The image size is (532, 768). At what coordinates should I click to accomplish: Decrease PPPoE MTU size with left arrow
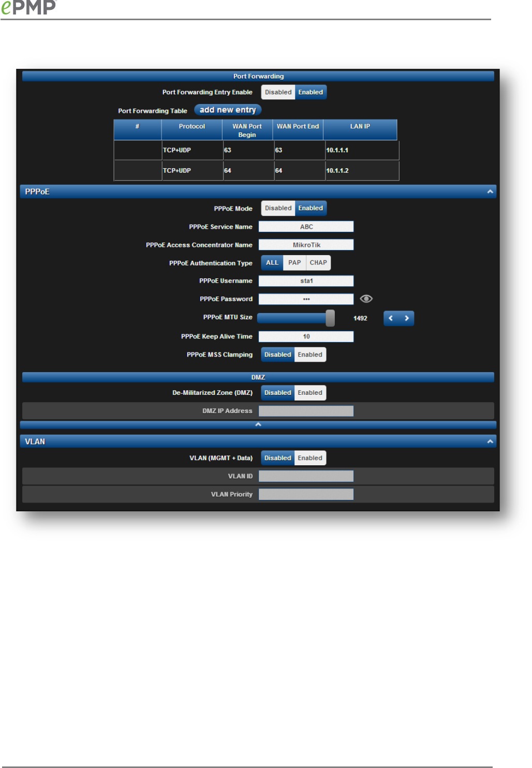[391, 318]
